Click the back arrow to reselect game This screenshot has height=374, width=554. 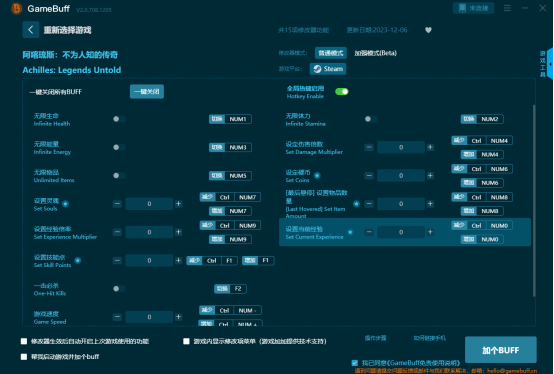click(31, 30)
